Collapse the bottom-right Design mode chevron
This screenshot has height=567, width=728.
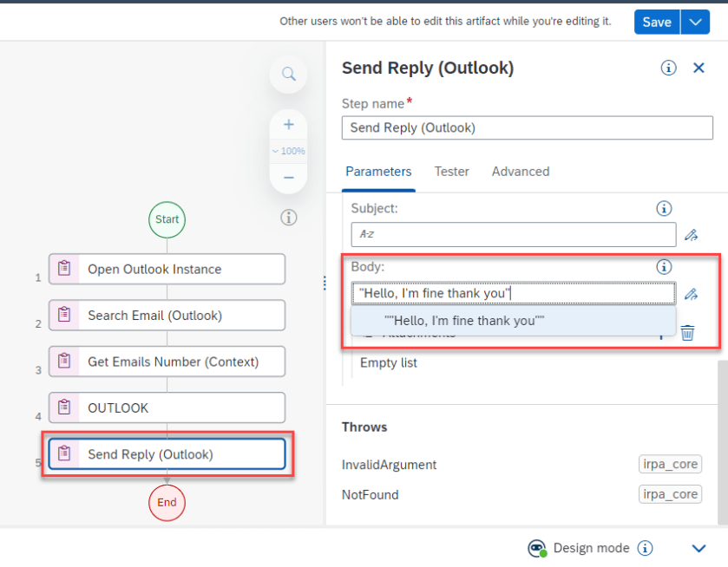699,548
